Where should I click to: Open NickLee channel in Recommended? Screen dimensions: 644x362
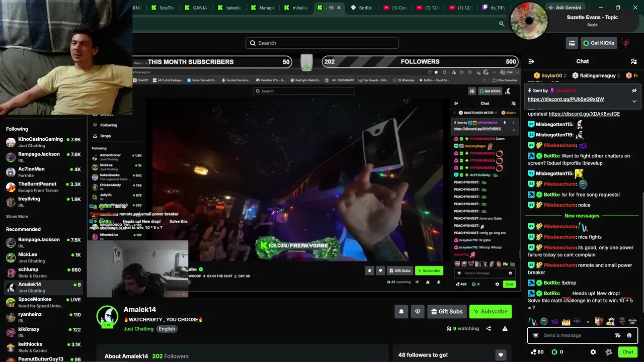[x=43, y=257]
